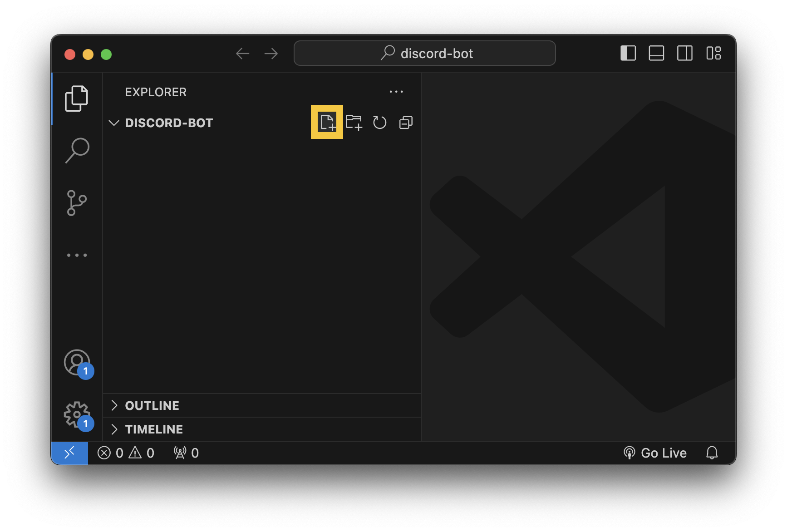
Task: Click the New Folder icon
Action: pos(354,123)
